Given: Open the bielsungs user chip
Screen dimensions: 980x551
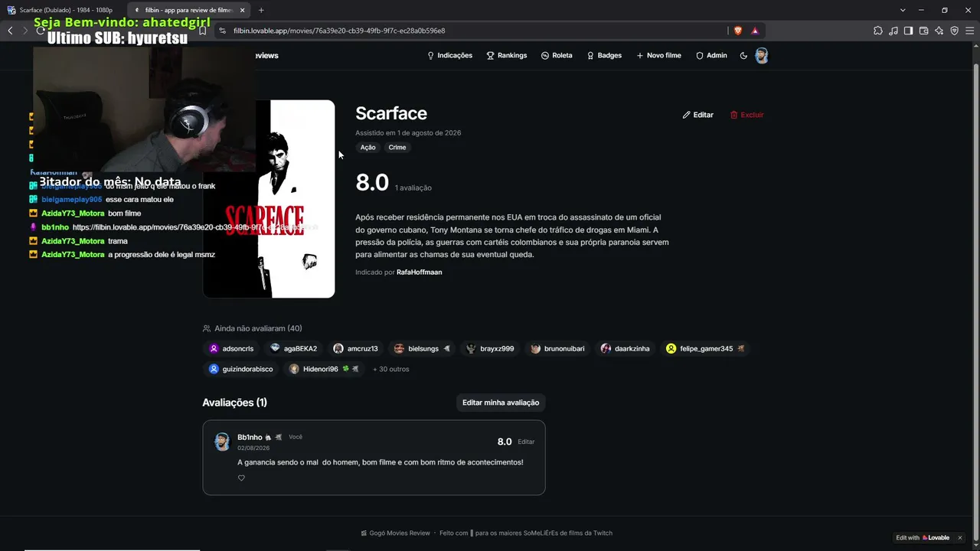Looking at the screenshot, I should 423,349.
